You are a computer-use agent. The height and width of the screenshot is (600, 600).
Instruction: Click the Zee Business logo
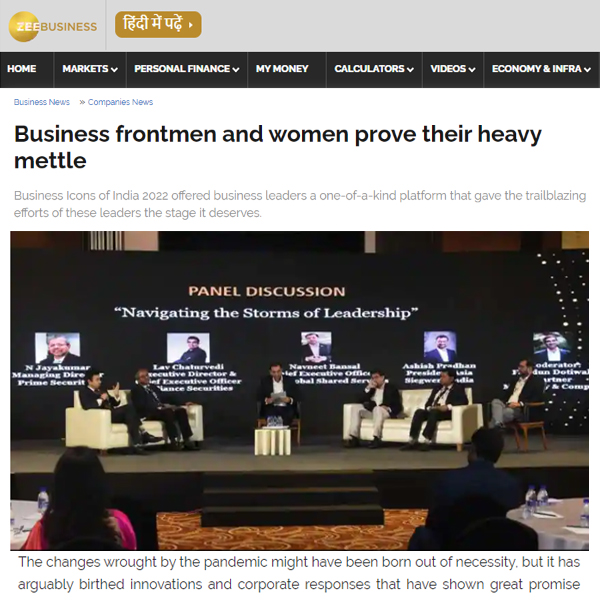(x=53, y=26)
